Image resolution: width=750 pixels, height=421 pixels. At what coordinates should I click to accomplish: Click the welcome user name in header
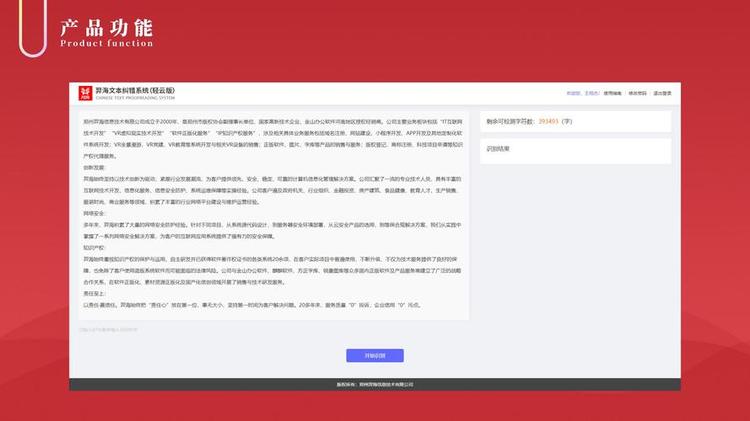(x=583, y=93)
